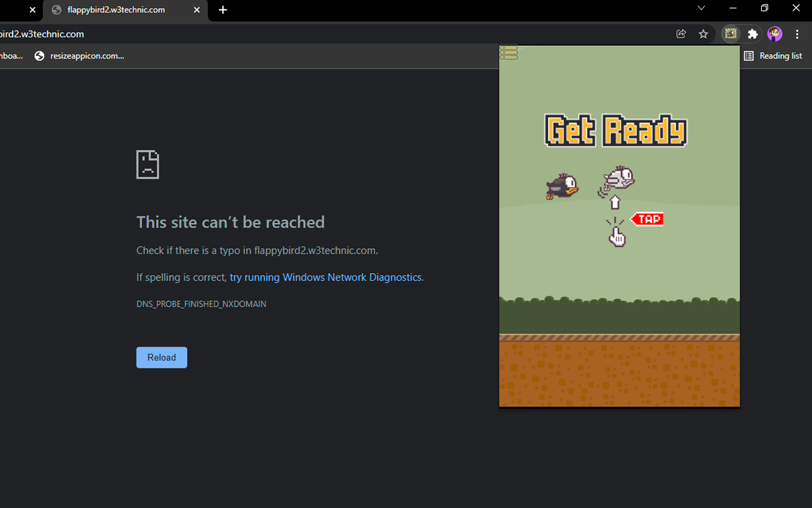Click the cut-off bookmark ending in nboa...
The image size is (812, 508).
pyautogui.click(x=11, y=56)
